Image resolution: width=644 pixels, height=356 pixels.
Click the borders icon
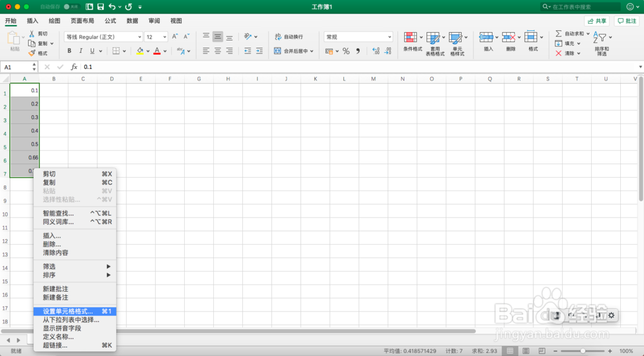pos(116,51)
